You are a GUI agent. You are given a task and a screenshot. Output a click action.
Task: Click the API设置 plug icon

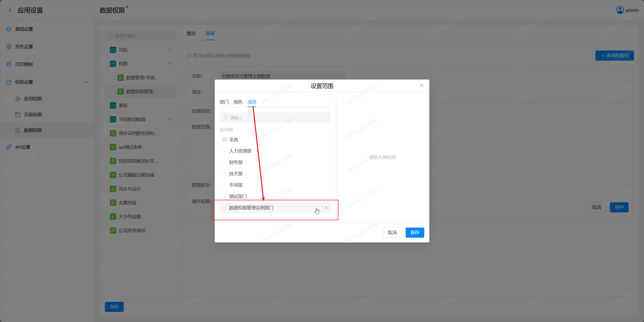pyautogui.click(x=9, y=147)
